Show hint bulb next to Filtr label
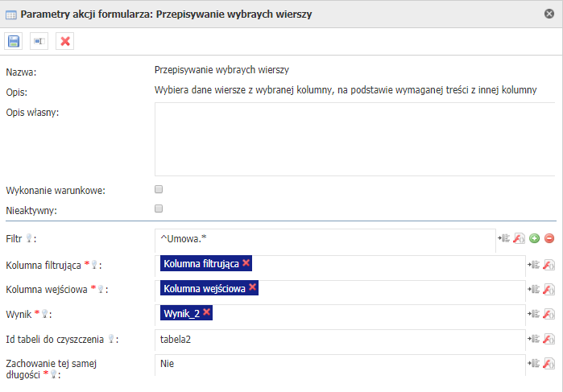 29,238
